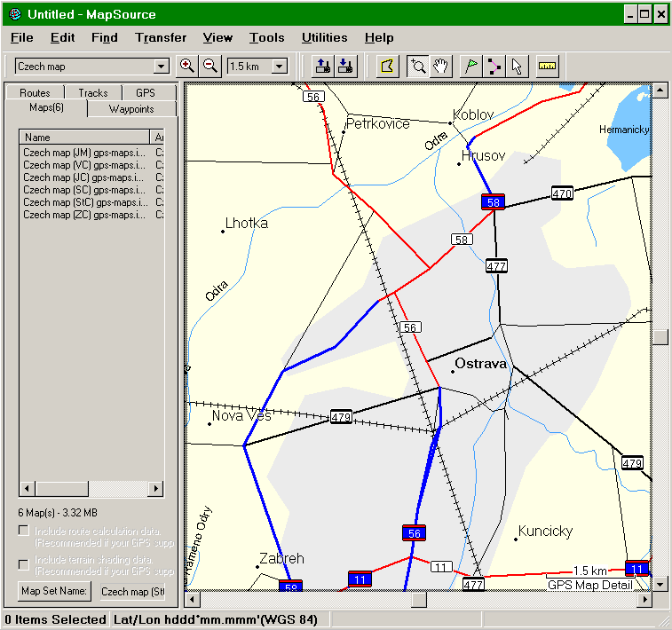This screenshot has width=672, height=630.
Task: Click the Zoom In magnifier icon
Action: 186,66
